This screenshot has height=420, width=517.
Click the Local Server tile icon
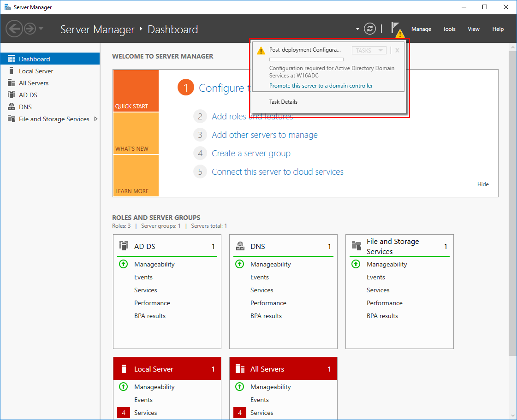[124, 368]
